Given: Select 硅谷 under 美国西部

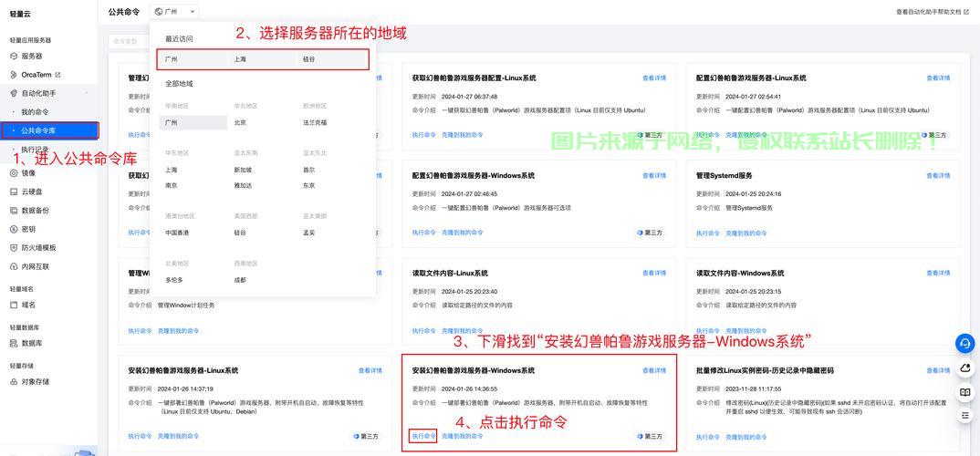Looking at the screenshot, I should pyautogui.click(x=240, y=233).
